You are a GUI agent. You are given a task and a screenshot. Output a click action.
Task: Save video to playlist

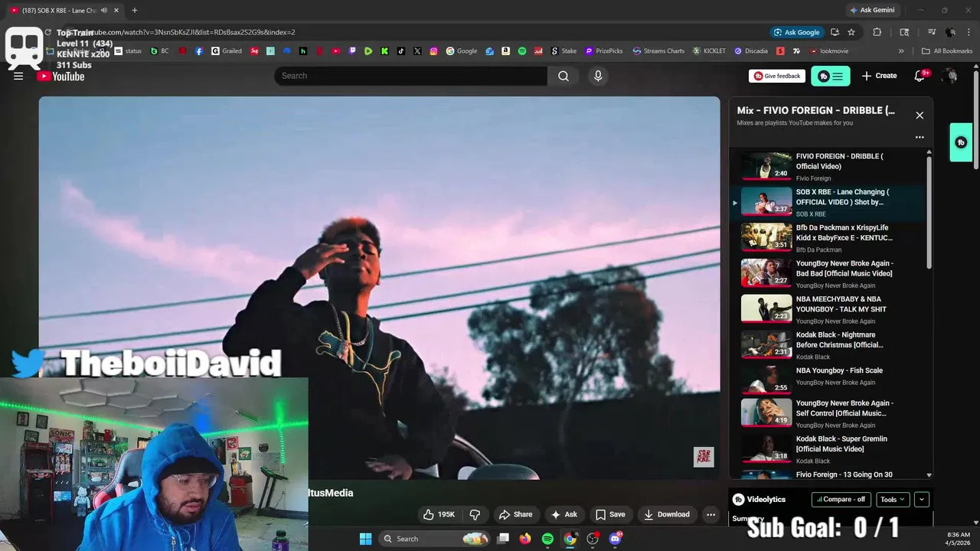click(610, 514)
